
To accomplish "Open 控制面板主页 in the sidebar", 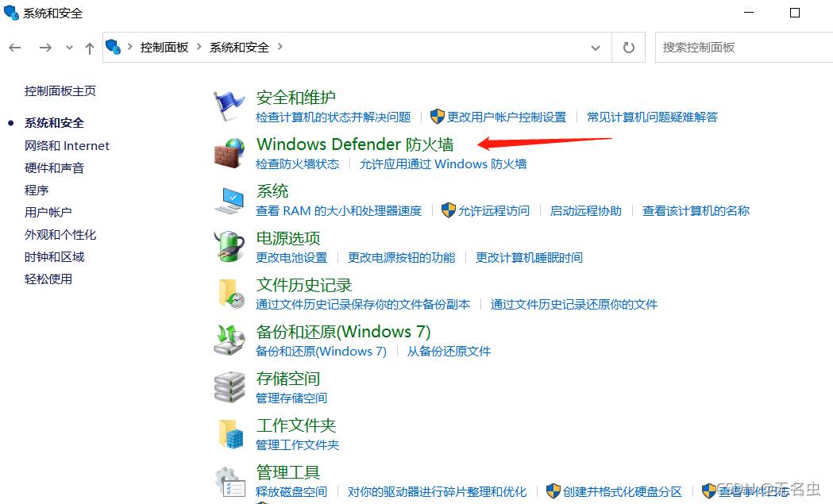I will point(60,90).
